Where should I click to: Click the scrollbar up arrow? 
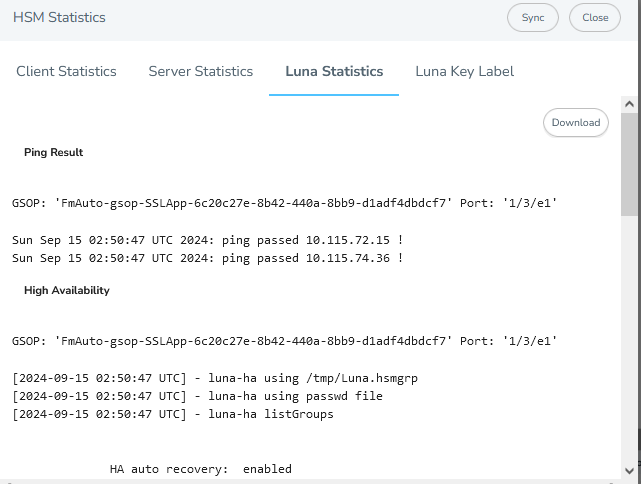[x=630, y=104]
